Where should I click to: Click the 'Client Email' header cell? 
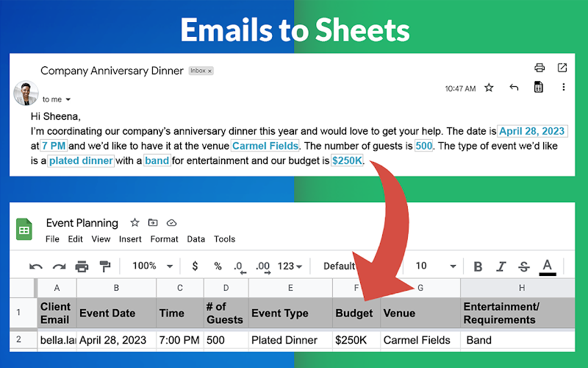coord(57,313)
